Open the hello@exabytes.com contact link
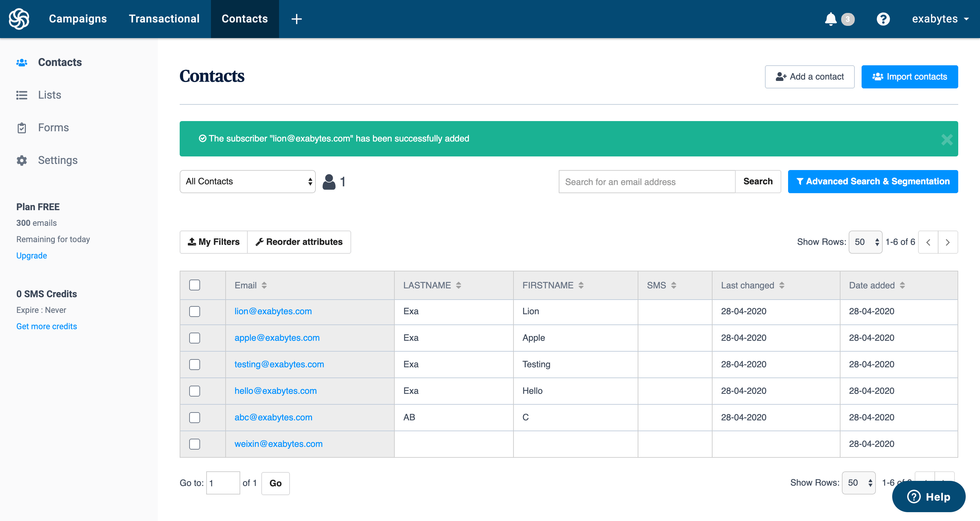 [x=275, y=391]
